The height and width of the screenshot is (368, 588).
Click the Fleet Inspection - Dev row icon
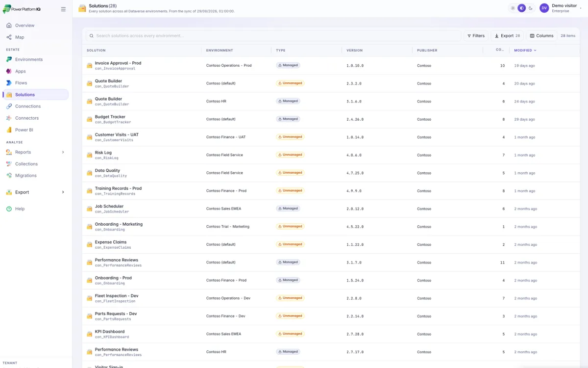[90, 298]
